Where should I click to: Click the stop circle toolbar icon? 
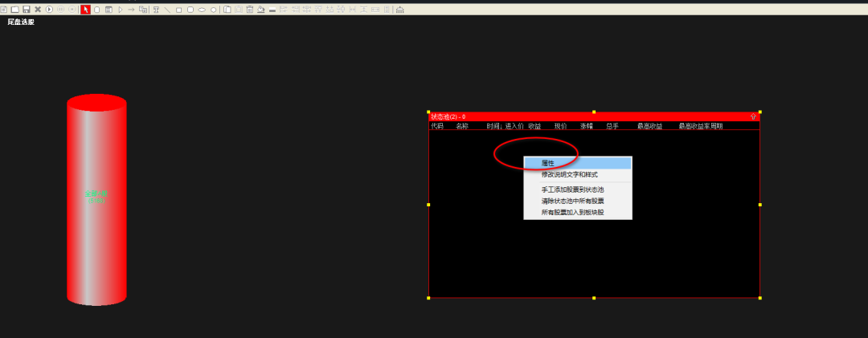[x=72, y=10]
